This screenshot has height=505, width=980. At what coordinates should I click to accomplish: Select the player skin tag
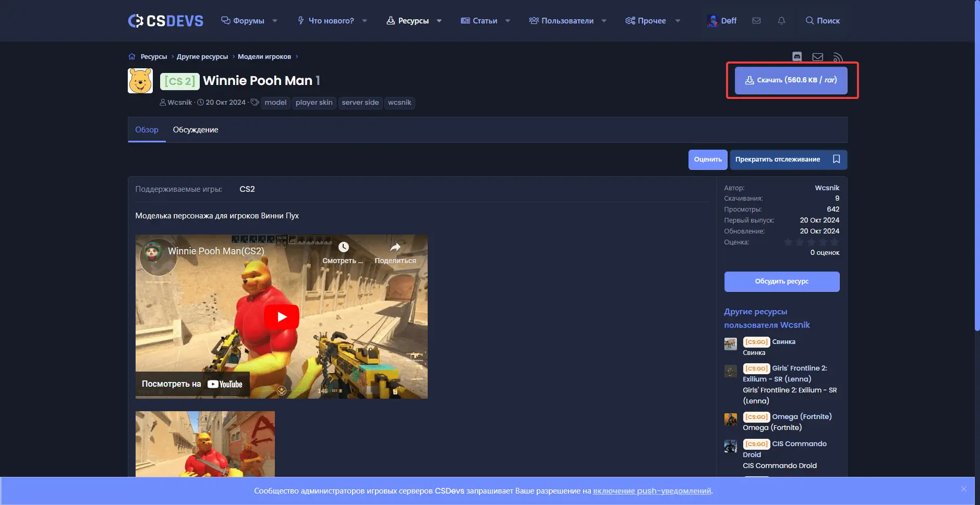tap(314, 103)
